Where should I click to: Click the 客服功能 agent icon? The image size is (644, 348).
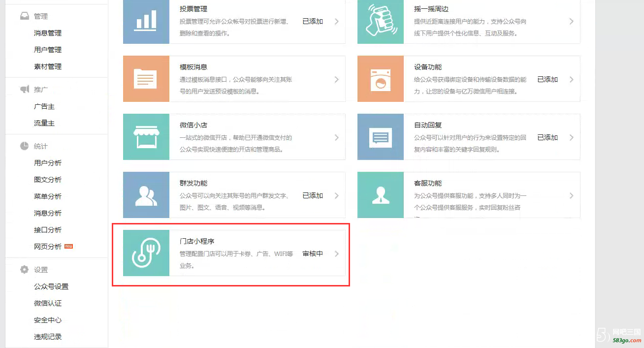point(381,195)
